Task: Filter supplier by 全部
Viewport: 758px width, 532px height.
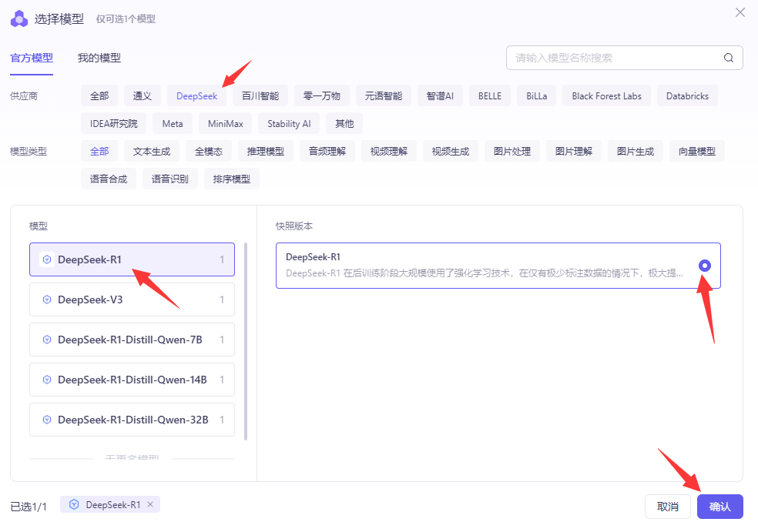Action: pos(99,96)
